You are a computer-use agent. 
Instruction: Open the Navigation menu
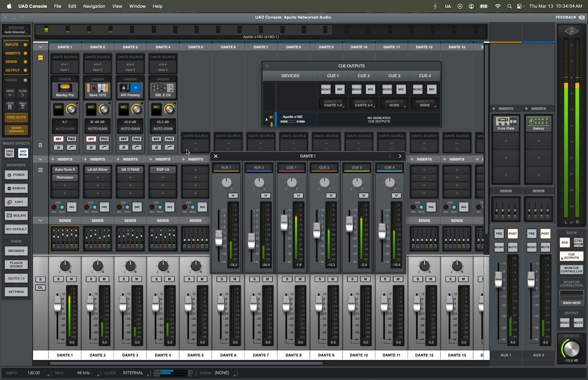94,6
